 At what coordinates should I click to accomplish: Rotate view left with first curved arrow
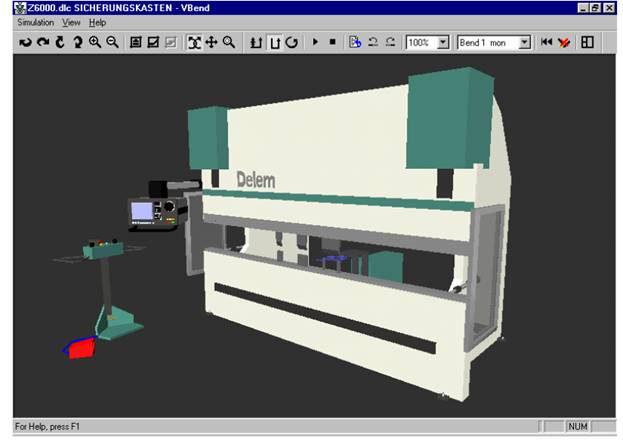(25, 42)
